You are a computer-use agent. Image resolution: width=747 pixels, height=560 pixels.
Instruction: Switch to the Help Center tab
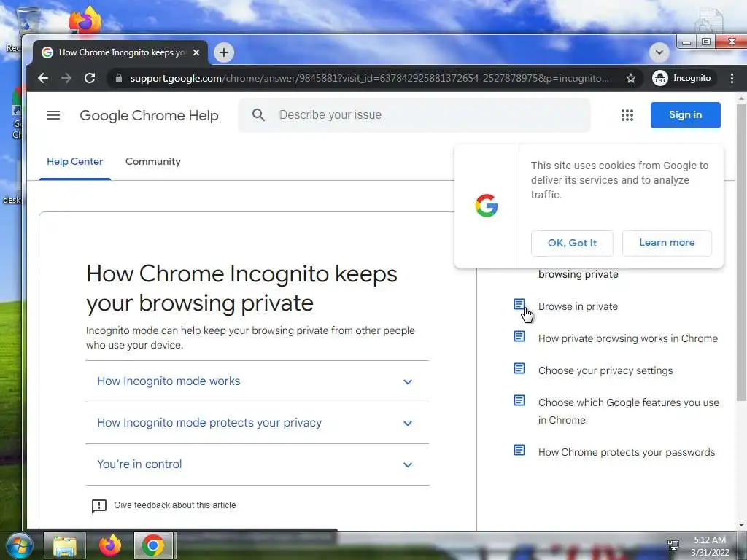pyautogui.click(x=75, y=161)
